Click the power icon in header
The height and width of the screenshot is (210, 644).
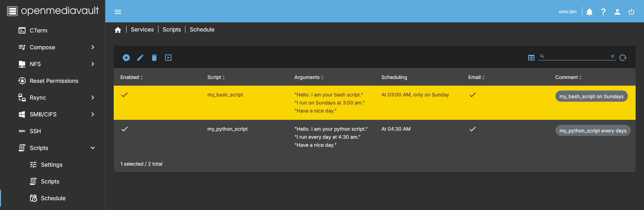[x=631, y=12]
